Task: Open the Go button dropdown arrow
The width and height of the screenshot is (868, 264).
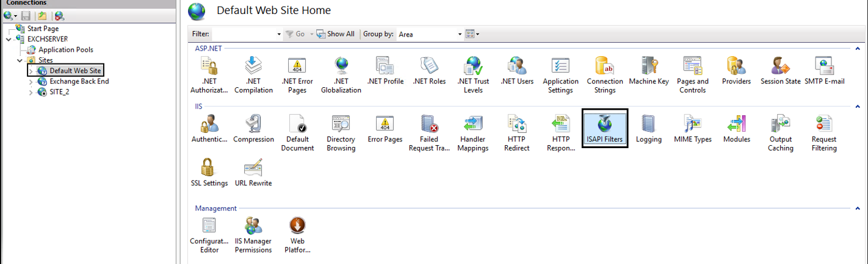Action: pyautogui.click(x=311, y=34)
